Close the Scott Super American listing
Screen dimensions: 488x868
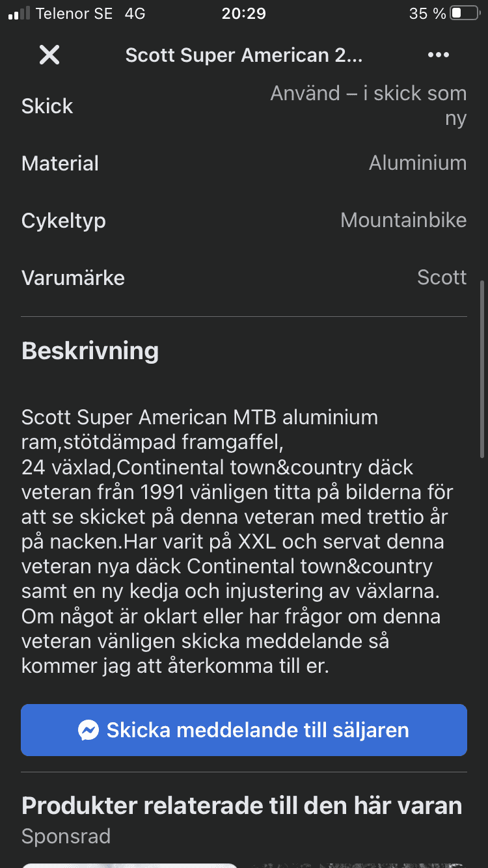click(x=49, y=55)
